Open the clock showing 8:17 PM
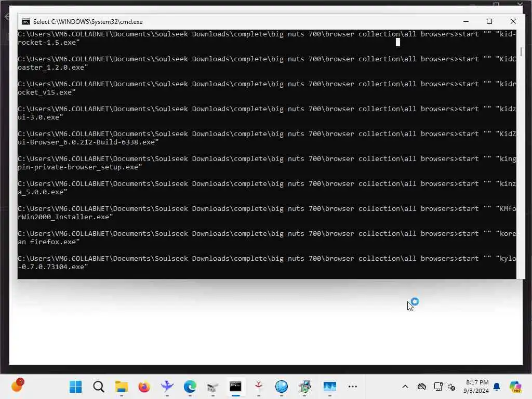 point(476,387)
